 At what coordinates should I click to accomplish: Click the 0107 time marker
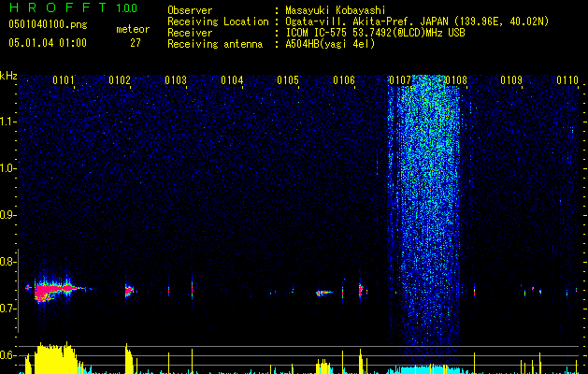400,80
